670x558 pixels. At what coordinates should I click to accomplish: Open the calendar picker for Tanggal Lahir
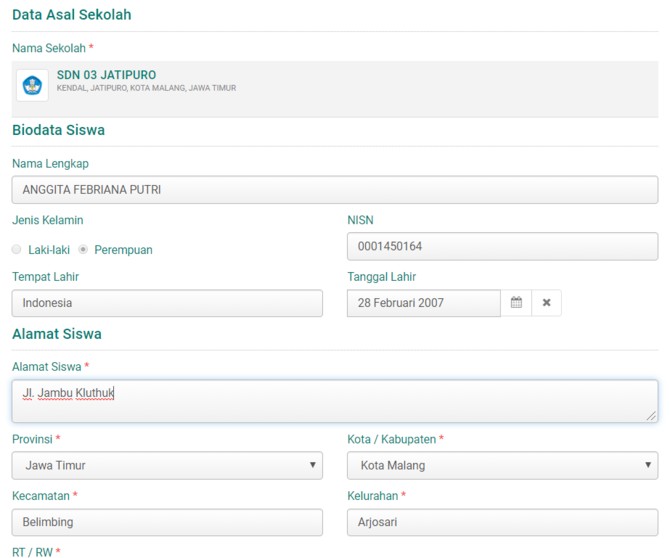pyautogui.click(x=516, y=303)
